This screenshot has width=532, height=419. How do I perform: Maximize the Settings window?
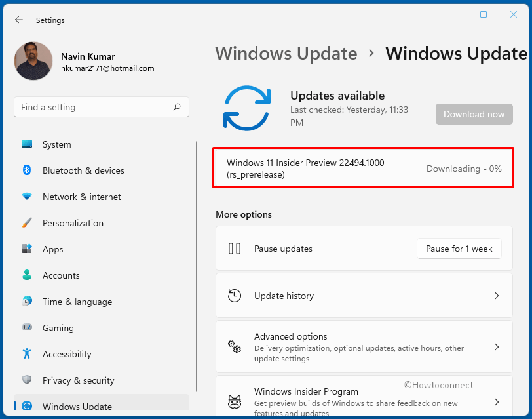(x=484, y=14)
